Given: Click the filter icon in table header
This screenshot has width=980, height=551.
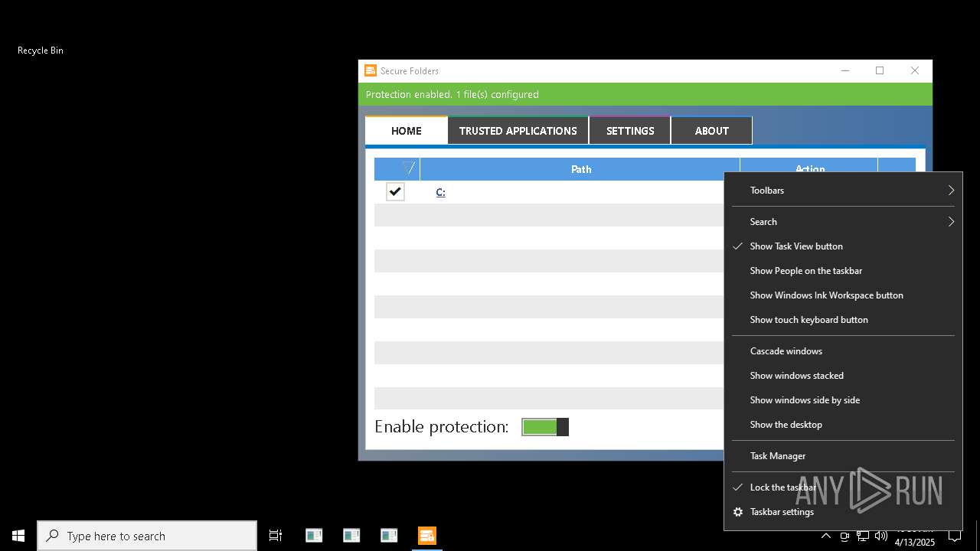Looking at the screenshot, I should tap(409, 168).
